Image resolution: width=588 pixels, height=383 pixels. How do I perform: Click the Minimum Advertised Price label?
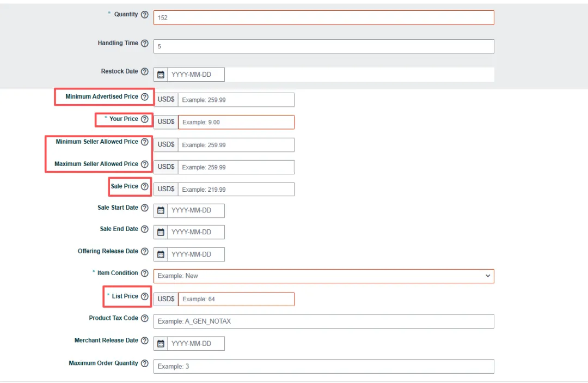pos(102,96)
